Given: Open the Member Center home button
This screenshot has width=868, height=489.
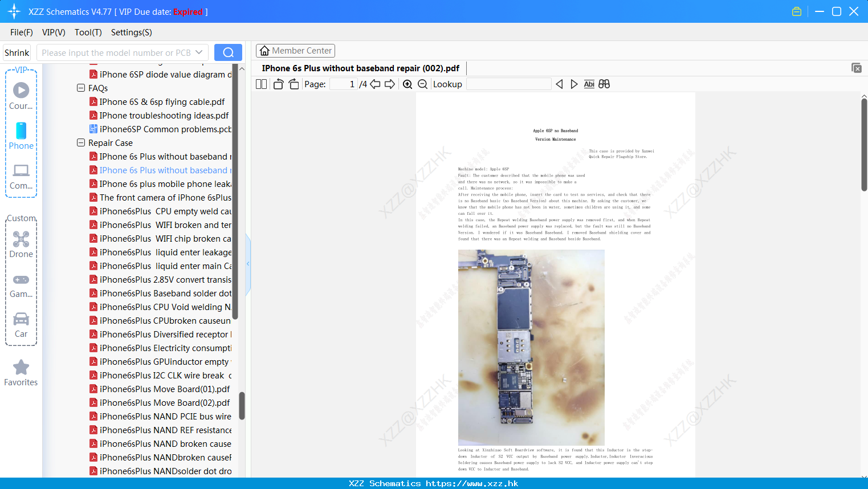Looking at the screenshot, I should tap(295, 51).
